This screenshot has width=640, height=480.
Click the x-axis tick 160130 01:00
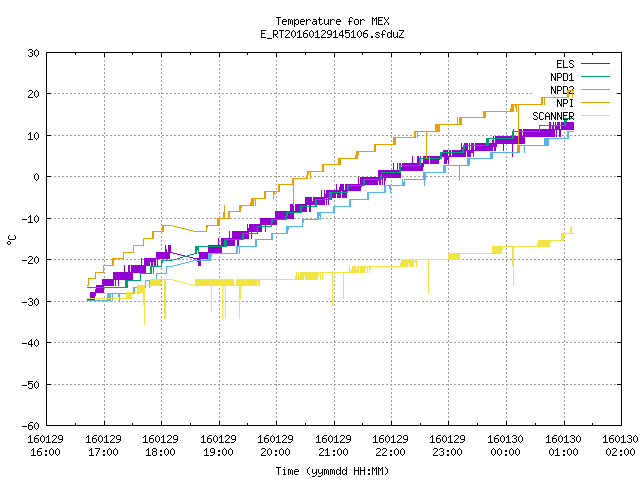point(564,446)
